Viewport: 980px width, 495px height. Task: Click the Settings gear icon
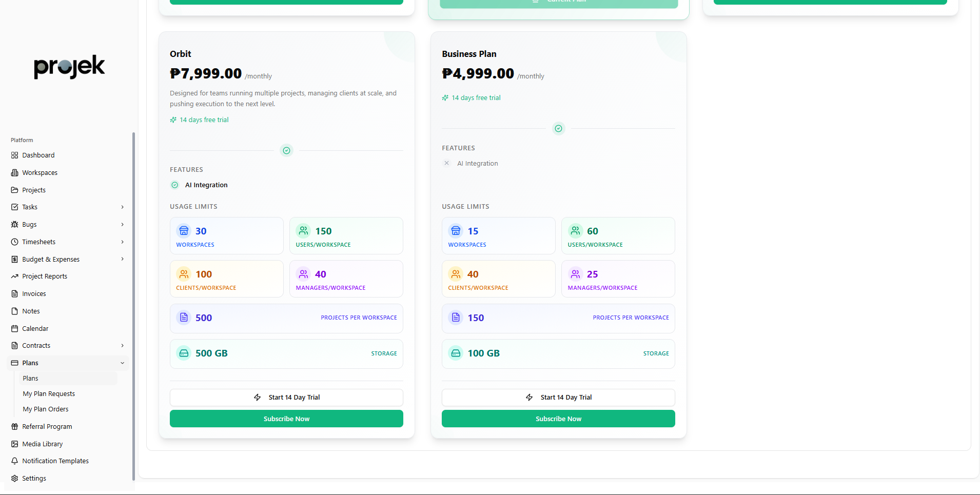(x=14, y=479)
